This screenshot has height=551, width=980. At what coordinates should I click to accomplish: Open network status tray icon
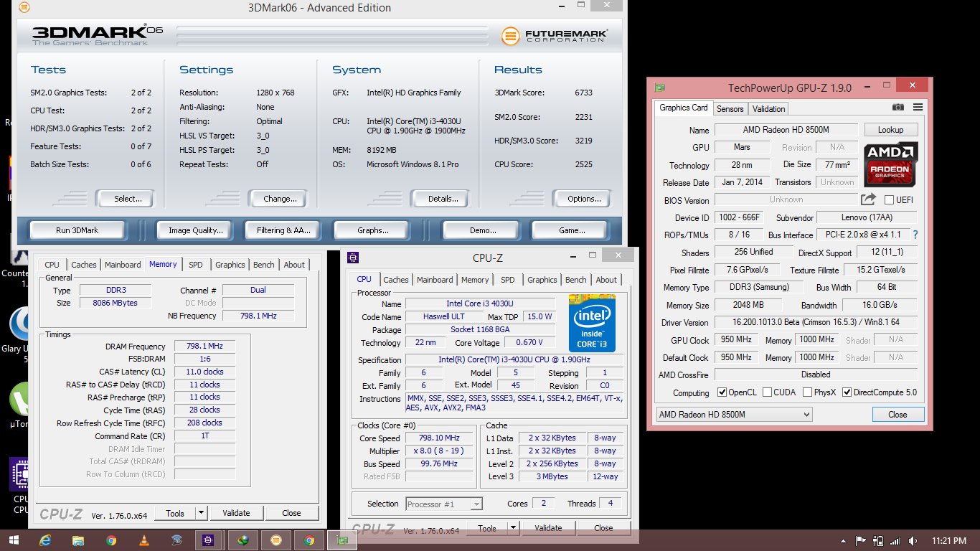click(896, 541)
